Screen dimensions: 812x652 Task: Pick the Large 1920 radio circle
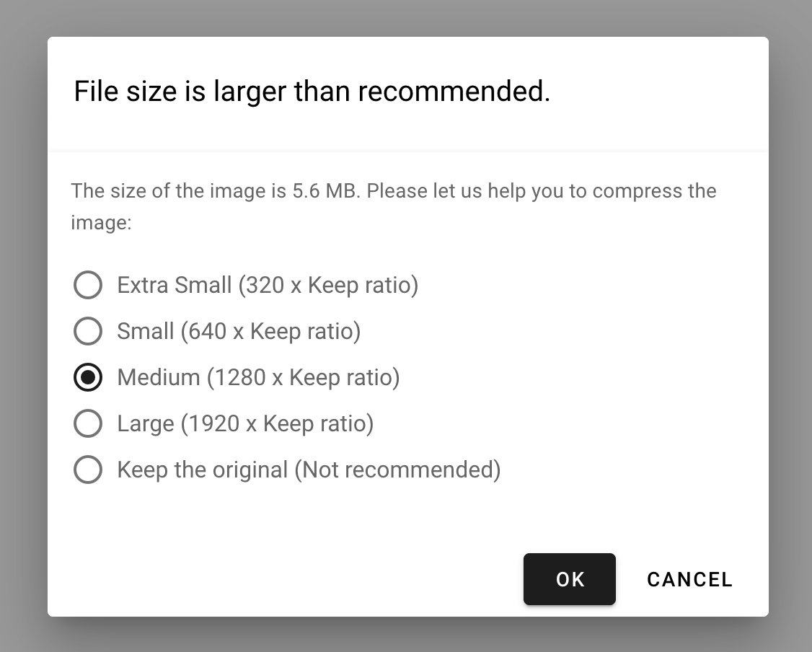tap(87, 423)
